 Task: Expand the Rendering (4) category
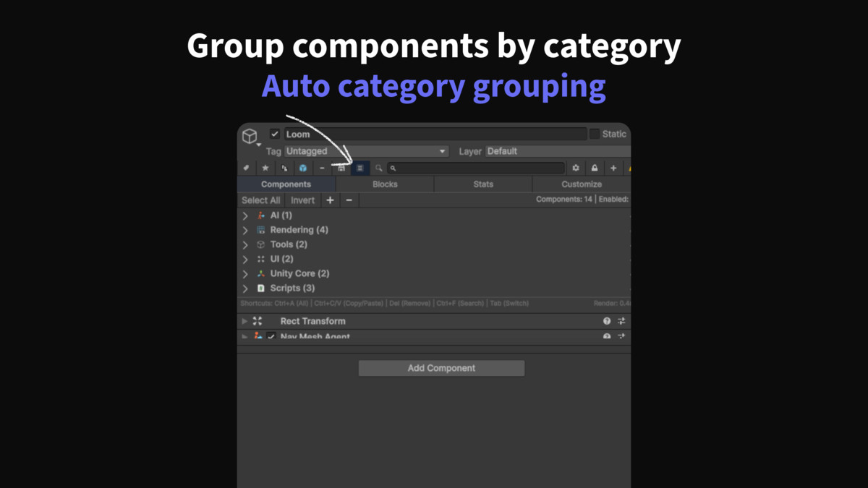coord(245,230)
